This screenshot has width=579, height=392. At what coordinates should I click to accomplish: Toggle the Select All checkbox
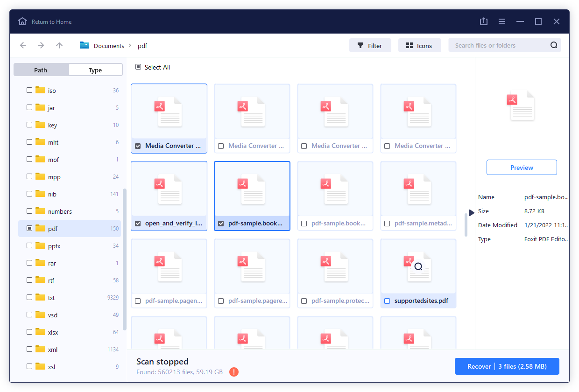tap(138, 67)
